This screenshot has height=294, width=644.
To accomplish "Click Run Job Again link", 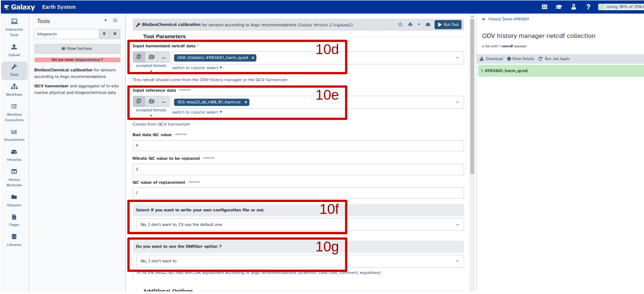I will pos(554,59).
